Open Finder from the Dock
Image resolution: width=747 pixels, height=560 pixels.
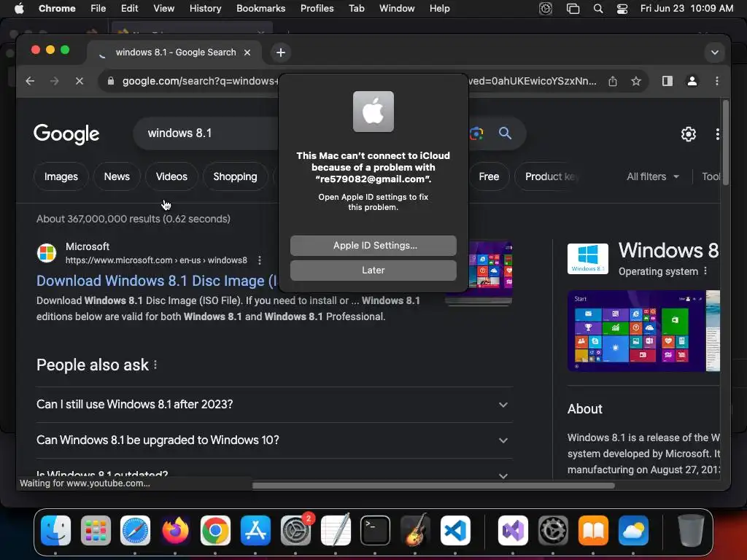(55, 531)
